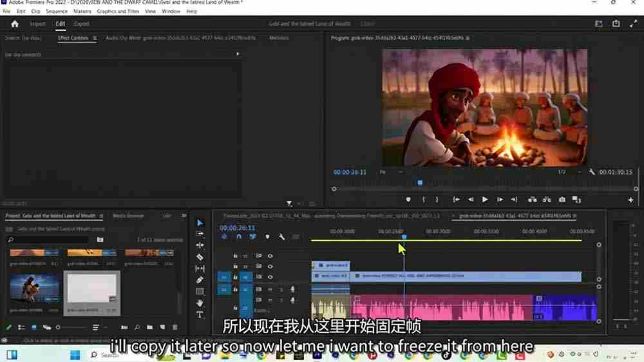Screen dimensions: 644x362
Task: Click New Item in Project panel
Action: 162,327
